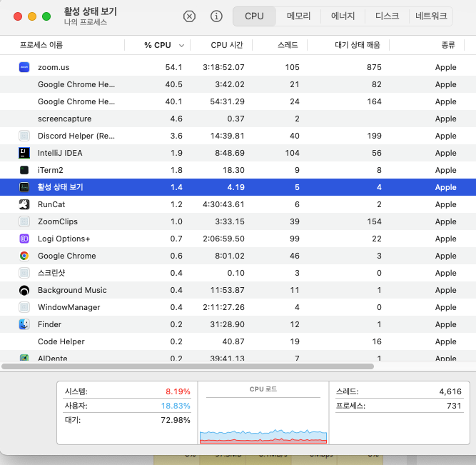Click the Finder face icon
Screen dimensions: 476x465
click(x=24, y=324)
